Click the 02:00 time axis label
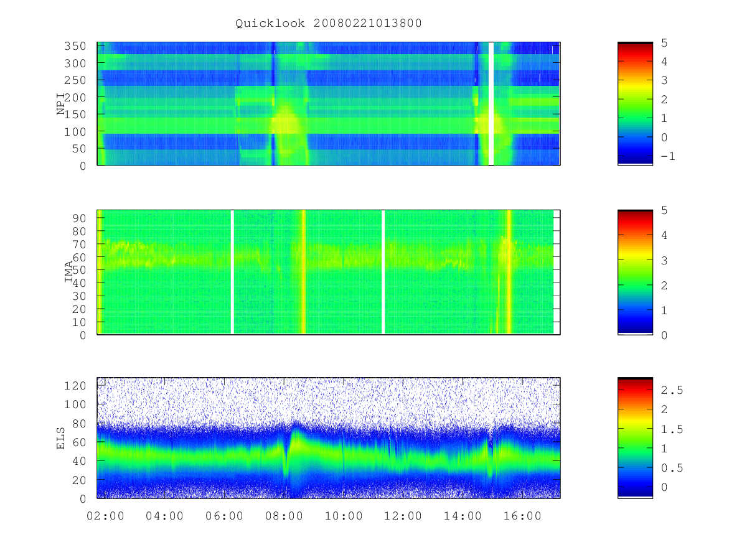The width and height of the screenshot is (747, 560). 105,516
